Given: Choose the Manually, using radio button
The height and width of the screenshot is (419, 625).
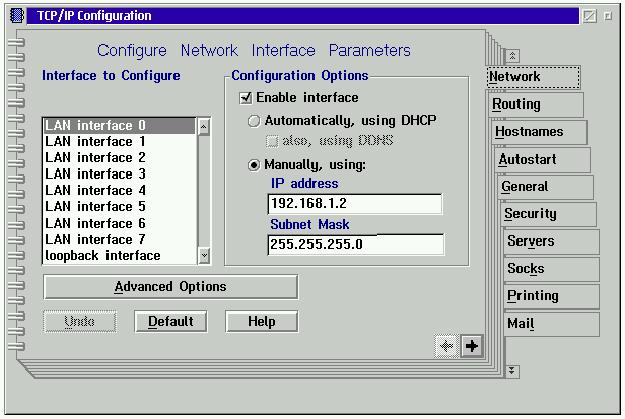Looking at the screenshot, I should coord(254,164).
